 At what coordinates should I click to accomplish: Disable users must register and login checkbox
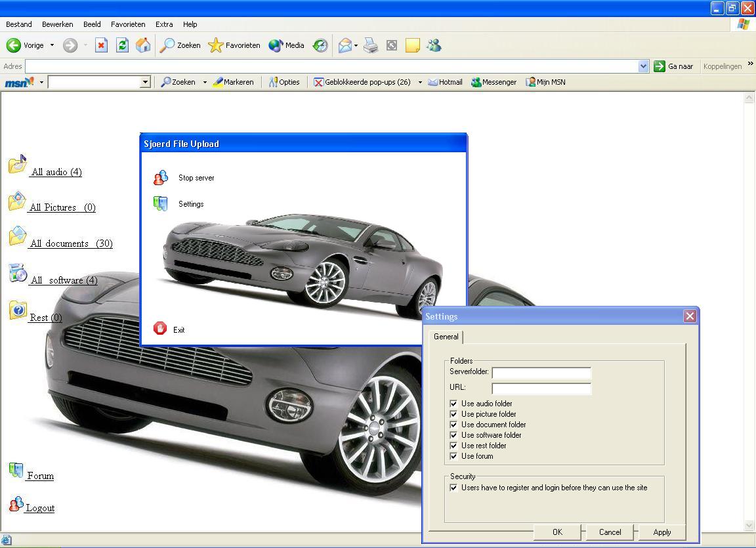(453, 488)
